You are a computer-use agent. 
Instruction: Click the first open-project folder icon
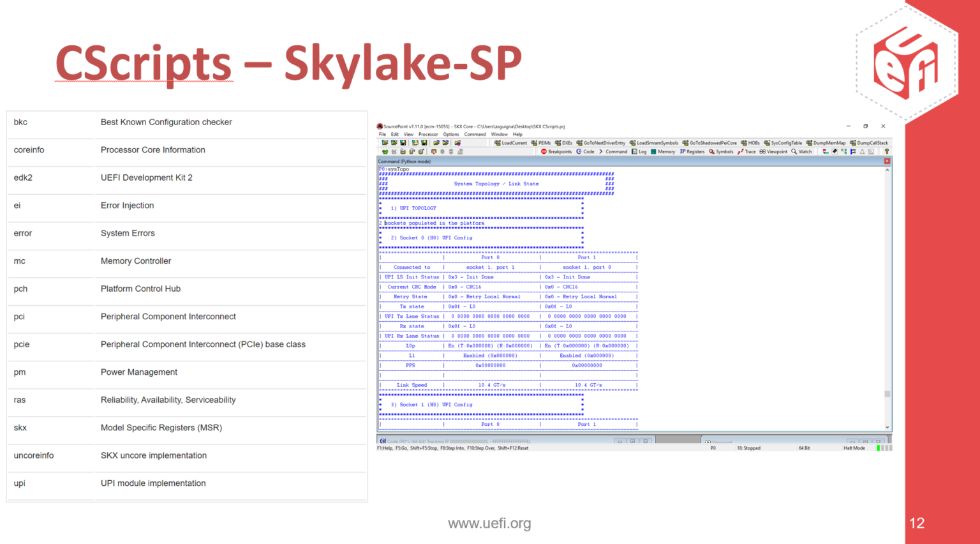385,143
